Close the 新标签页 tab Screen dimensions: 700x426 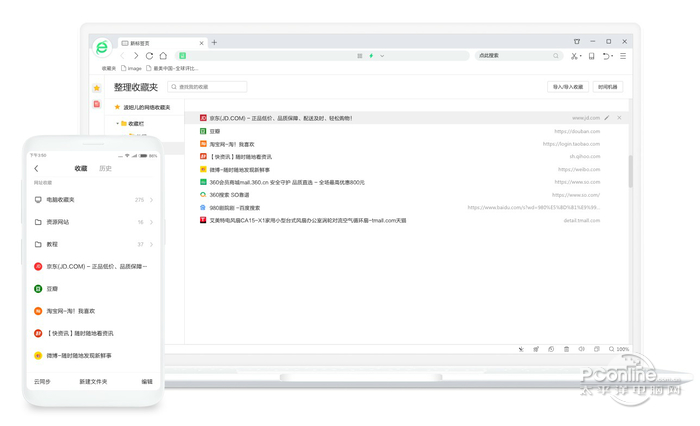coord(201,43)
